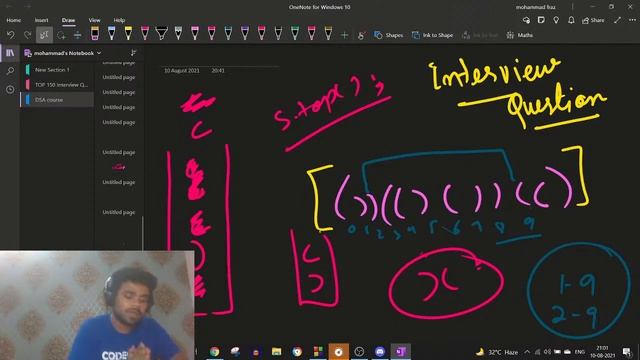The height and width of the screenshot is (360, 640).
Task: Show recent notes with the clock icon
Action: (x=10, y=89)
